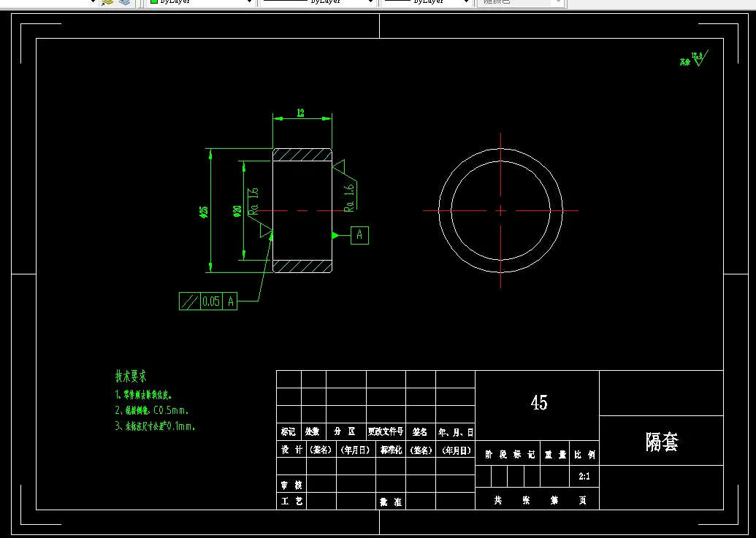This screenshot has width=756, height=538.
Task: Select the 技术要求 heading
Action: (x=131, y=376)
